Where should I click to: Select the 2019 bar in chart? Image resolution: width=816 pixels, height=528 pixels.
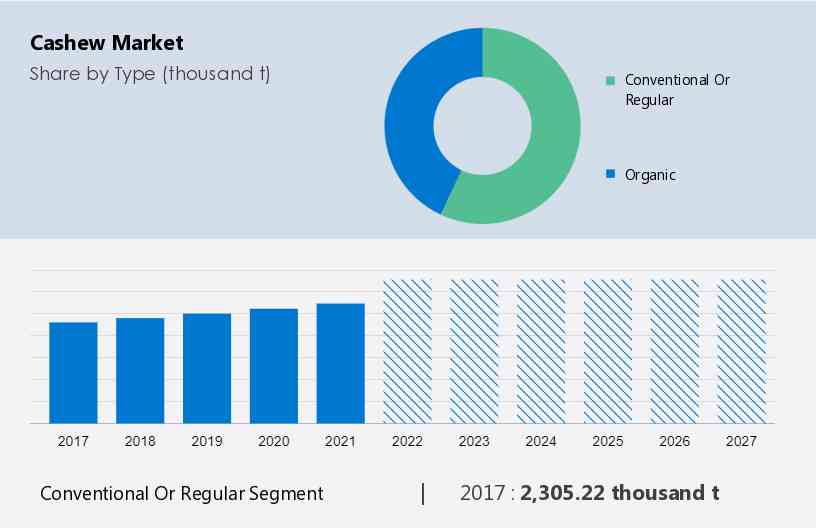pyautogui.click(x=207, y=368)
